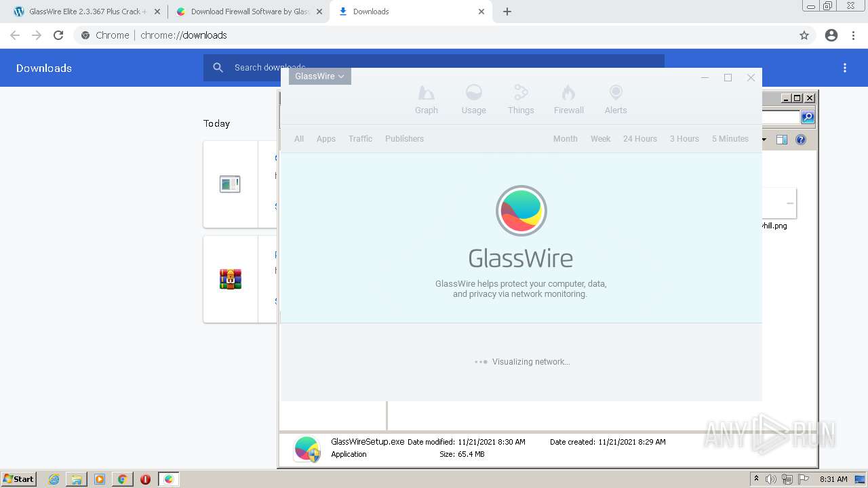Viewport: 868px width, 488px height.
Task: Close the Downloads browser tab
Action: tap(481, 12)
